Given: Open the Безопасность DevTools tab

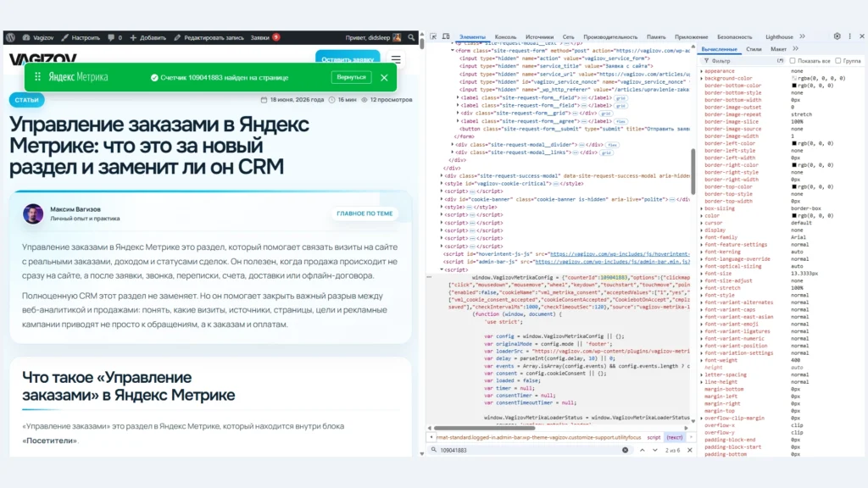Looking at the screenshot, I should click(735, 37).
